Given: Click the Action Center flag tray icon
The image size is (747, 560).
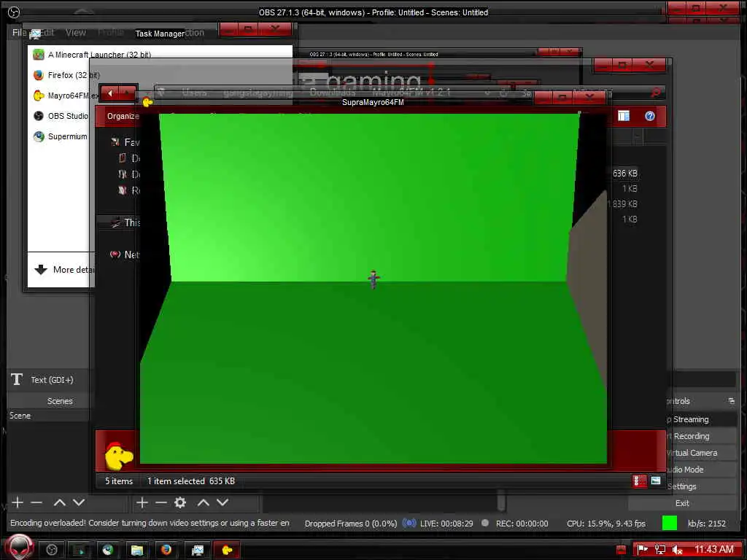Looking at the screenshot, I should point(643,550).
